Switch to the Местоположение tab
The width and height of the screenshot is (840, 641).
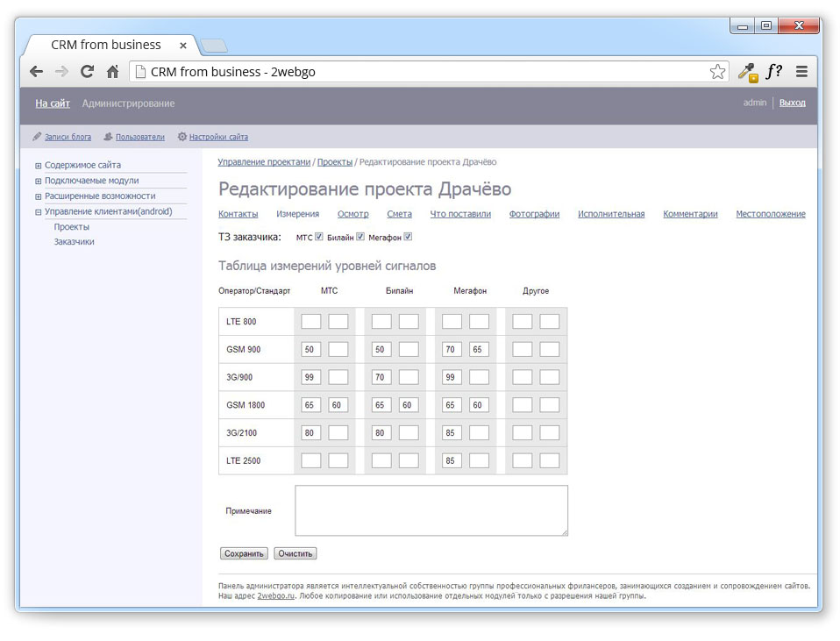pyautogui.click(x=771, y=214)
